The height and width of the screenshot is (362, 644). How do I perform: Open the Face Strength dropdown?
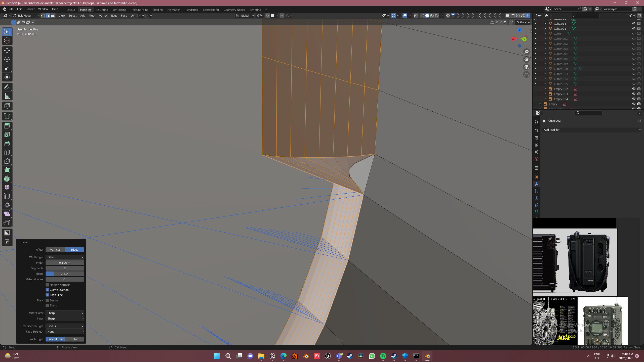[x=65, y=332]
